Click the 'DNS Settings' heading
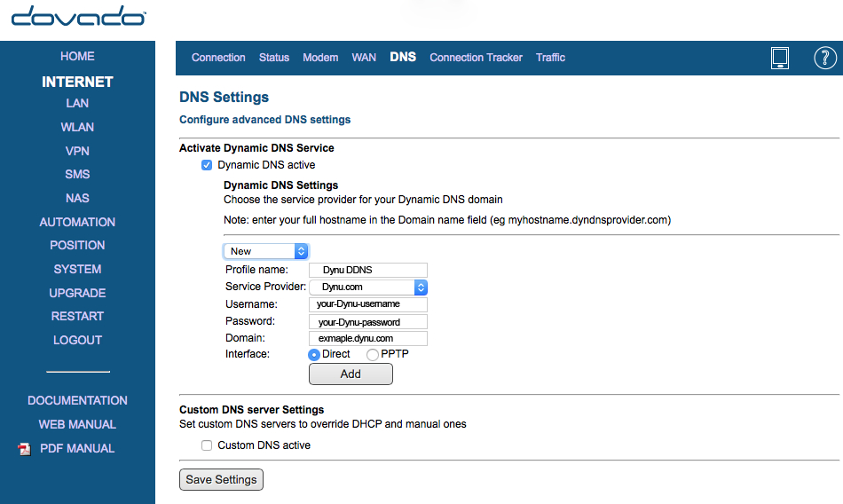 [x=225, y=98]
